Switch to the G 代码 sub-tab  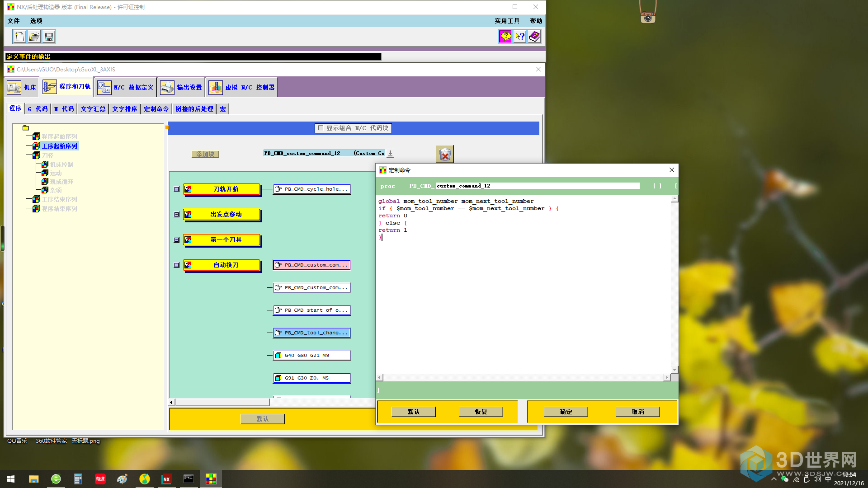[38, 109]
